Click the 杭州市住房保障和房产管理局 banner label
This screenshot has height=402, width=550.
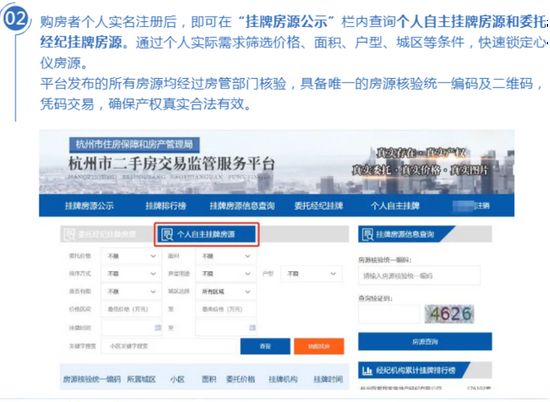(134, 144)
